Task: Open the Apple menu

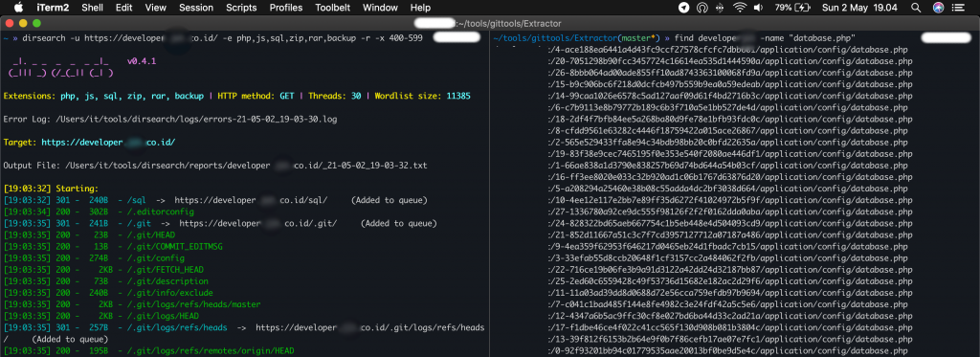Action: 18,8
